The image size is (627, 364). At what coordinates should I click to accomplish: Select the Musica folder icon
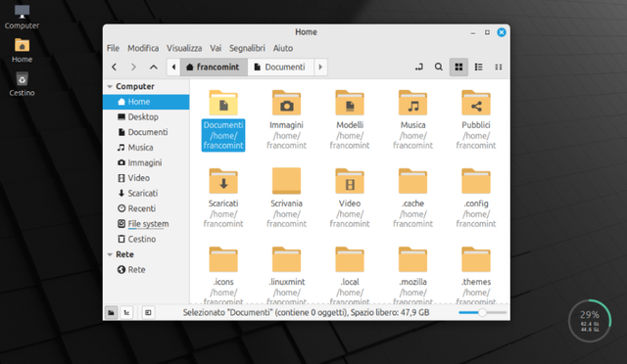[x=412, y=103]
